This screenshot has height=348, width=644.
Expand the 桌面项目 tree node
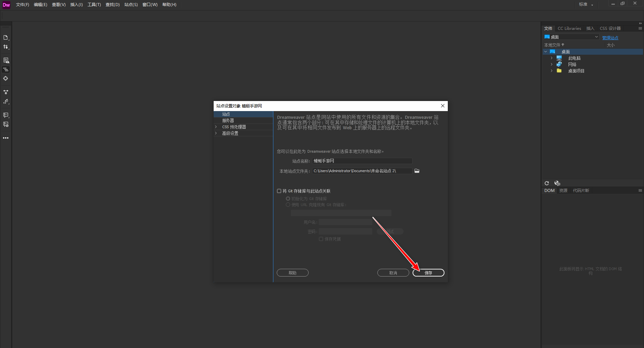click(x=551, y=71)
